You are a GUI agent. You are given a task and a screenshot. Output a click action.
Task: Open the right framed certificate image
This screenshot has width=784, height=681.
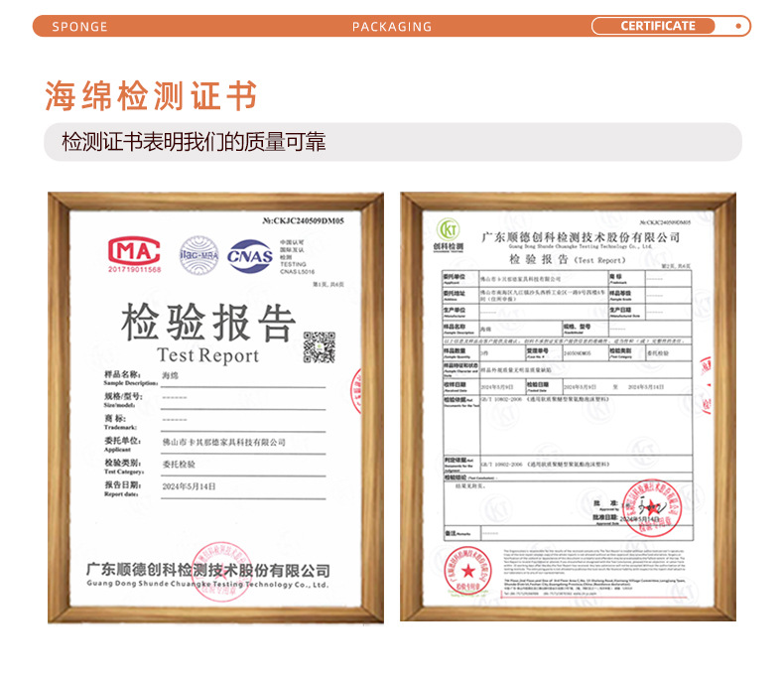pos(568,406)
